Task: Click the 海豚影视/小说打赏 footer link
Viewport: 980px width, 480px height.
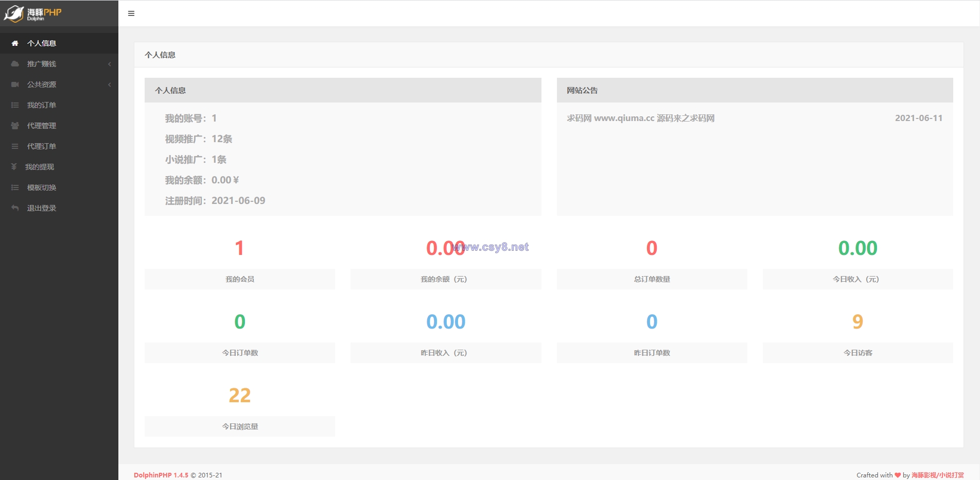Action: pos(938,475)
